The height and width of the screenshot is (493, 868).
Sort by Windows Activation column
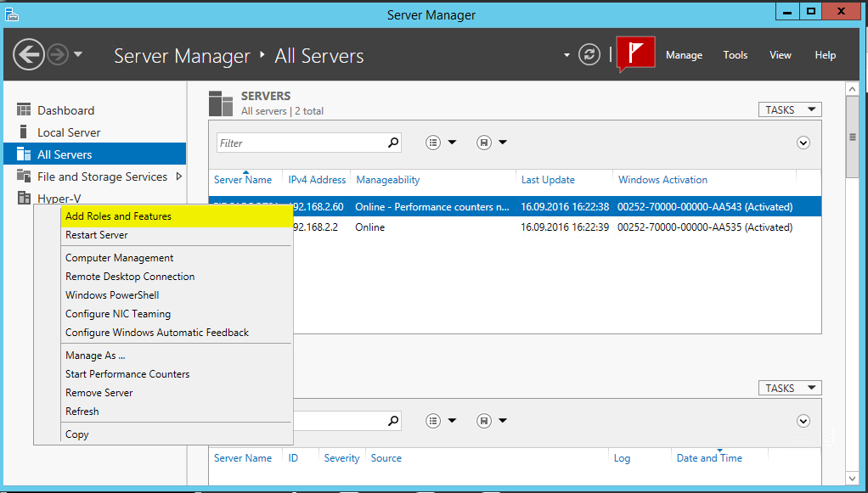(x=662, y=180)
